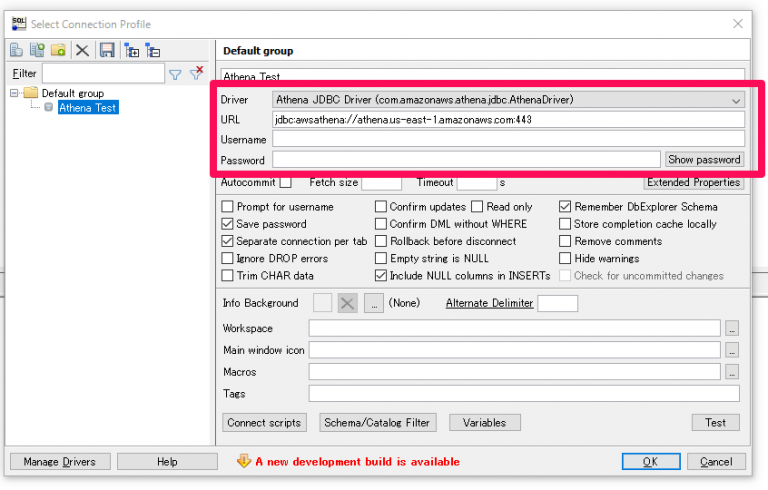The width and height of the screenshot is (768, 490).
Task: Open the new development build link
Action: click(358, 462)
